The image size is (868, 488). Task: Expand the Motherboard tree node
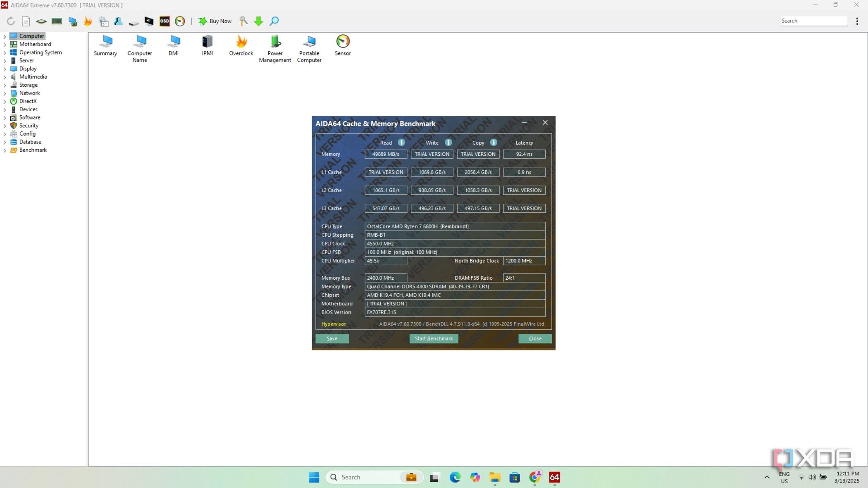pyautogui.click(x=5, y=45)
